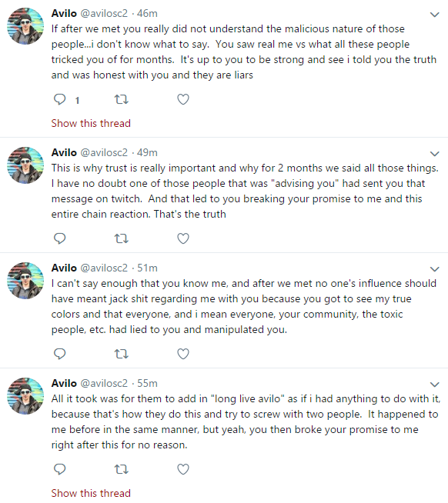Like the 46m tweet about liars
Screen dimensions: 448x503
[x=183, y=100]
